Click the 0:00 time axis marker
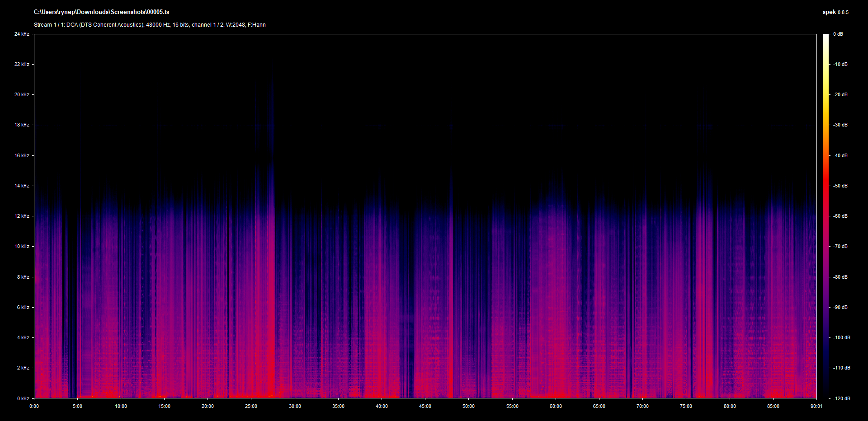The width and height of the screenshot is (868, 421). click(34, 406)
